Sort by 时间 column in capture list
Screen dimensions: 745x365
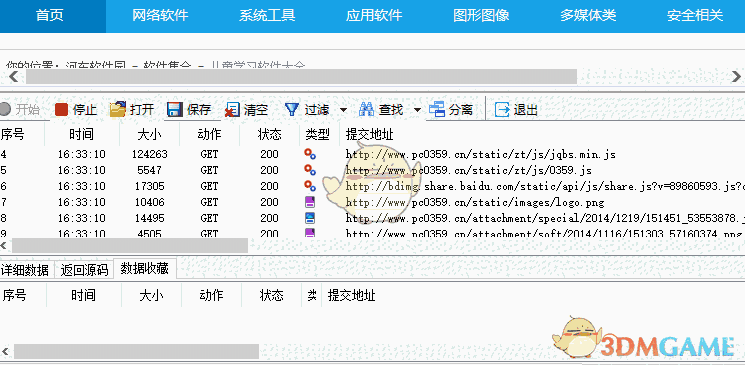(82, 134)
